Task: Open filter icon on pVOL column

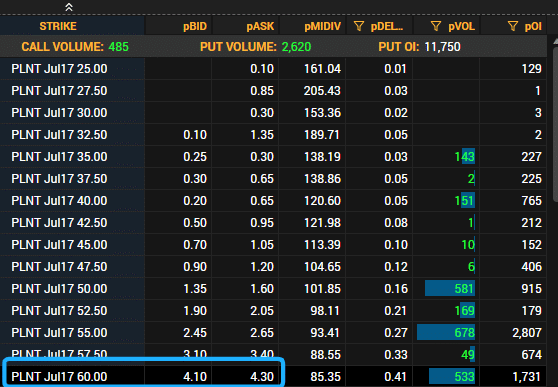Action: coord(436,26)
